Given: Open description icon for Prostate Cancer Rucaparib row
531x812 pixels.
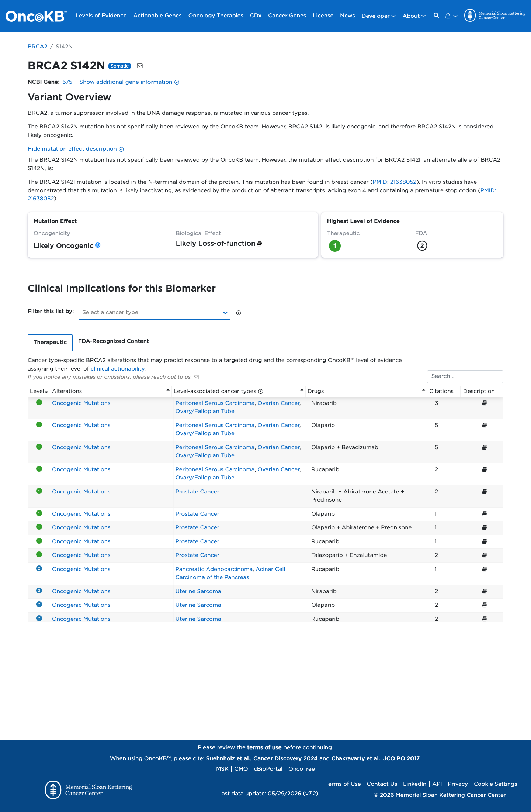Looking at the screenshot, I should [485, 541].
